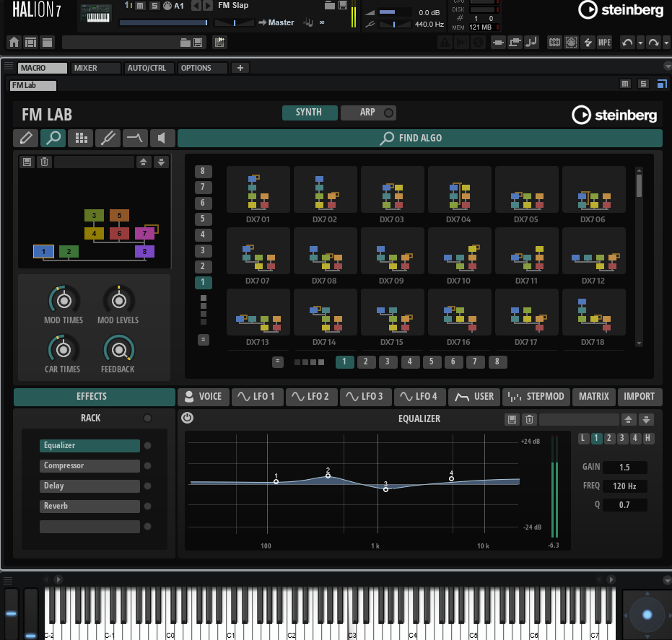Open the STEPMOD tab
Image resolution: width=672 pixels, height=640 pixels.
[536, 397]
